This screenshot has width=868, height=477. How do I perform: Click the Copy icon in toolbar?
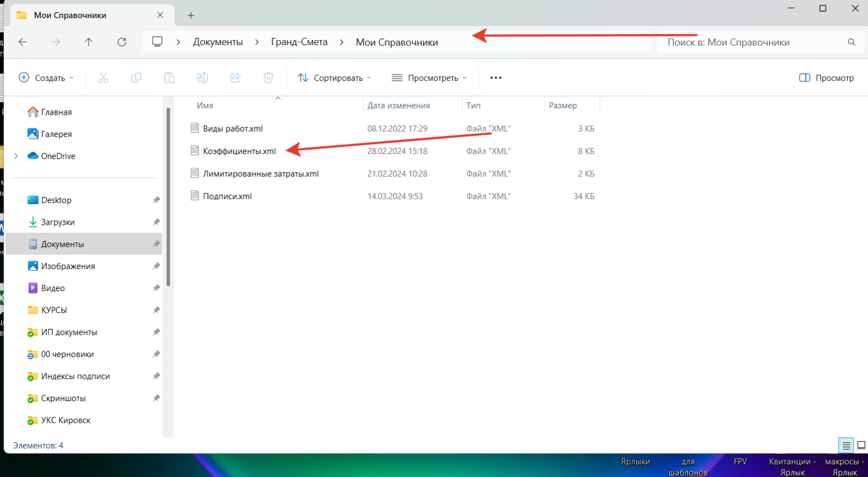coord(137,78)
